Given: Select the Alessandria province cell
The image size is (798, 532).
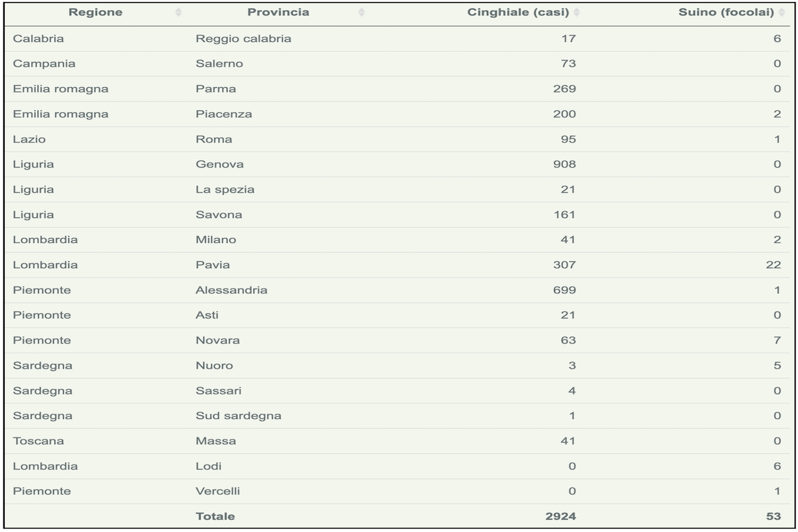Looking at the screenshot, I should tap(231, 290).
